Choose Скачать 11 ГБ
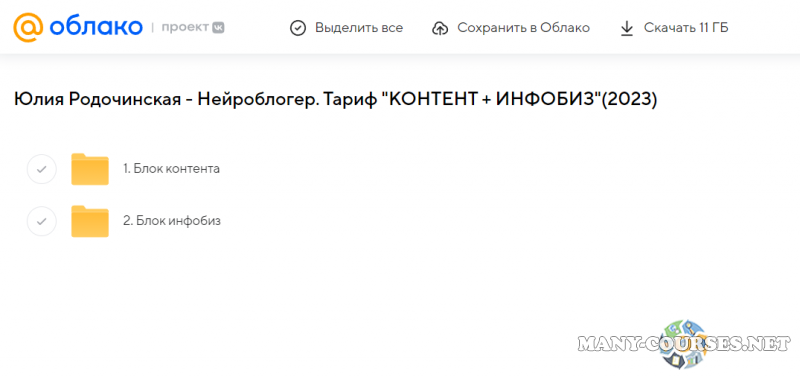The width and height of the screenshot is (800, 377). 686,28
